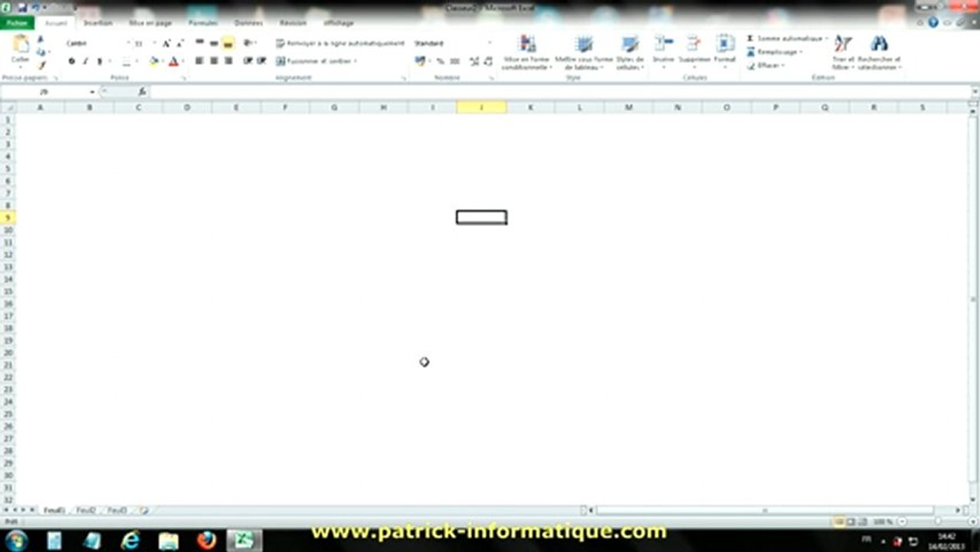Click the text orientation icon
This screenshot has width=980, height=552.
(x=248, y=43)
